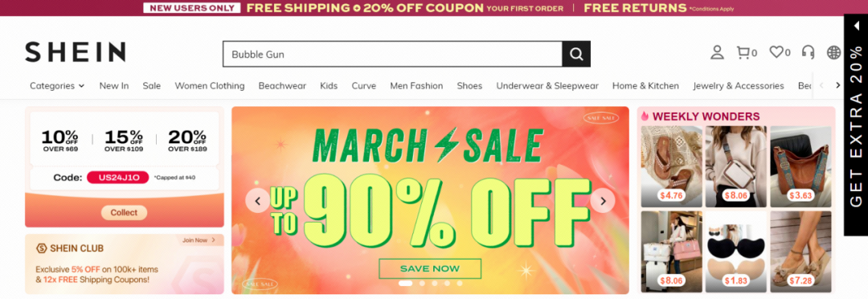Image resolution: width=868 pixels, height=299 pixels.
Task: Click the Bubble Gun search field
Action: coord(392,54)
